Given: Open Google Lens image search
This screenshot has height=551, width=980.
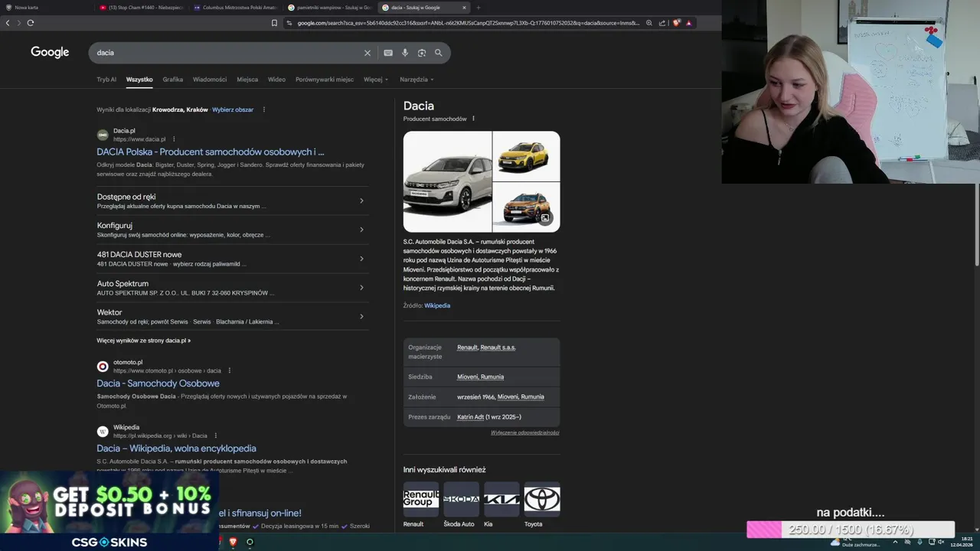Looking at the screenshot, I should coord(422,53).
